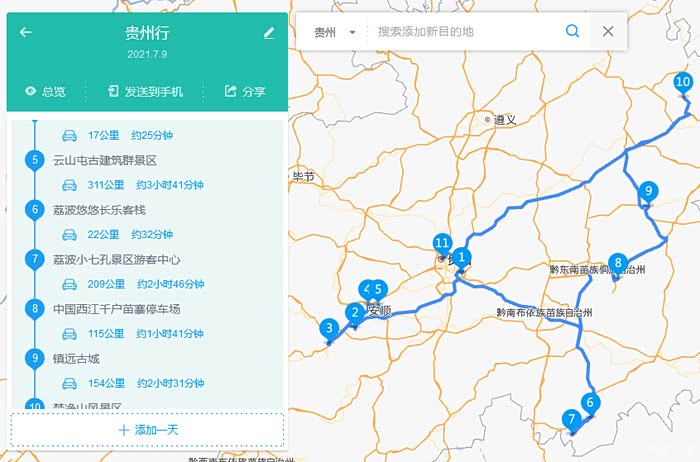The height and width of the screenshot is (462, 700).
Task: Click map marker number 8
Action: click(x=618, y=264)
